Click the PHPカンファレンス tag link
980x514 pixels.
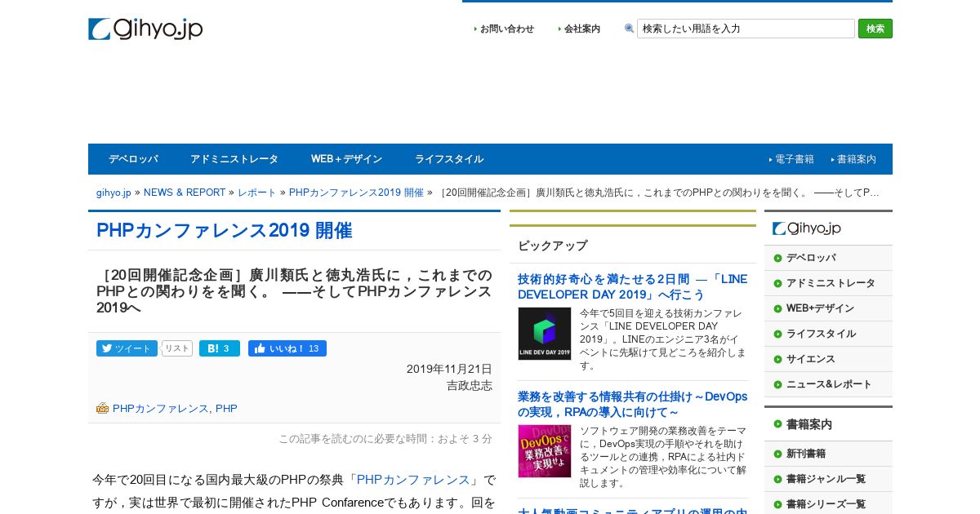point(161,408)
